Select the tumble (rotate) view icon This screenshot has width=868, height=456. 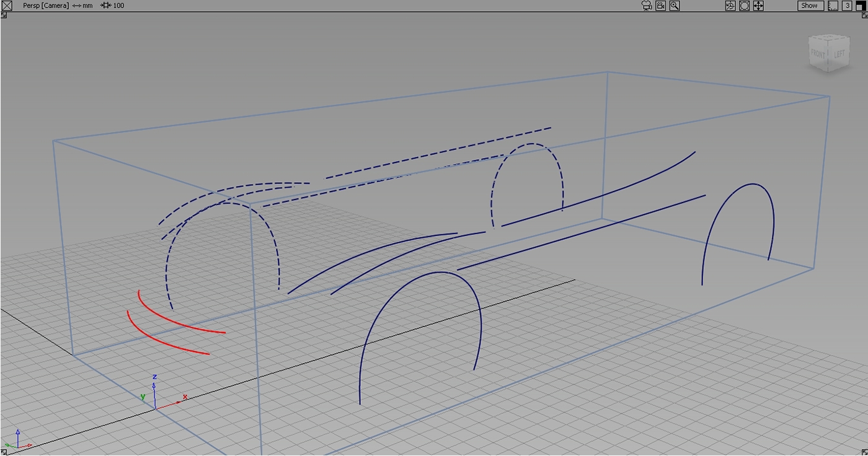(730, 6)
